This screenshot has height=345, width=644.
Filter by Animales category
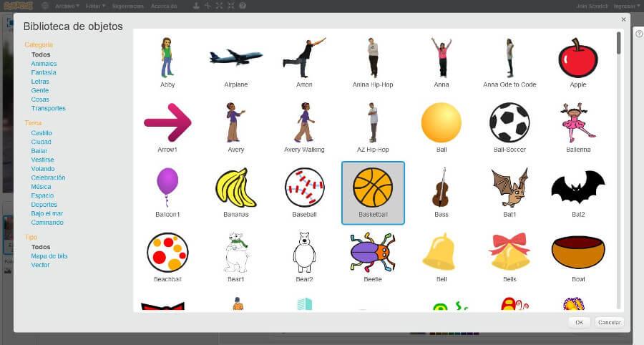point(44,64)
